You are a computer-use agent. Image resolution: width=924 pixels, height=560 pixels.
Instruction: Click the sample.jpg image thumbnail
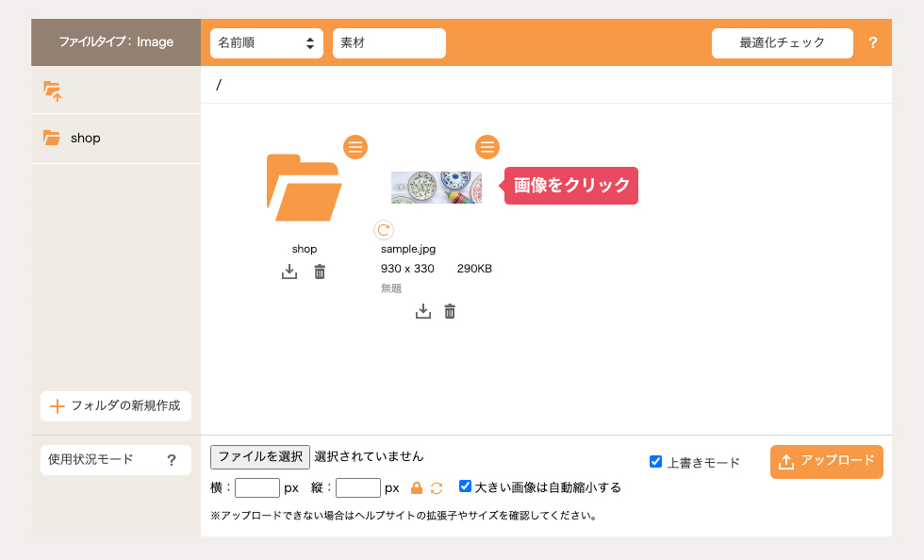pyautogui.click(x=437, y=186)
